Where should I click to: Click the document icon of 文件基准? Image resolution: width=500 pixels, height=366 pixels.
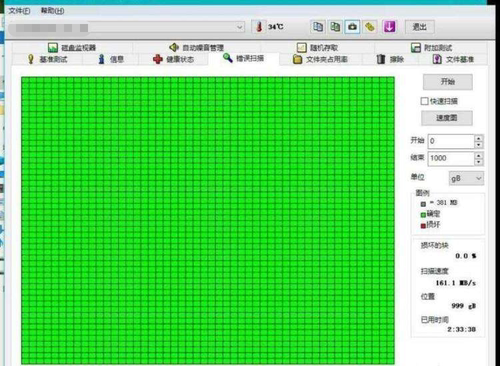(437, 59)
